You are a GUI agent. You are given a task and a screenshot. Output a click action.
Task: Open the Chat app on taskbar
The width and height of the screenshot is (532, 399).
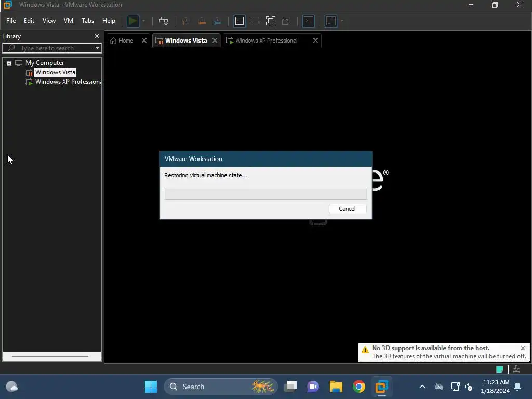click(313, 387)
